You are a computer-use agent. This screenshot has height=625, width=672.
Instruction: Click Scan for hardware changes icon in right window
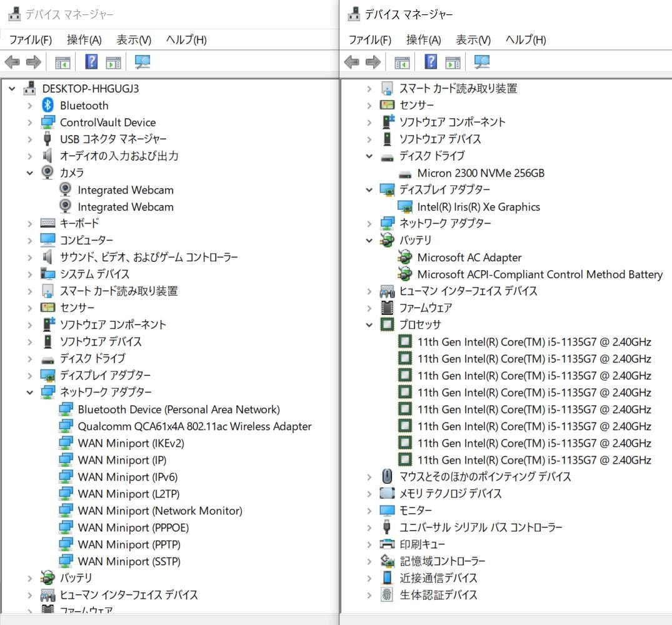pos(481,62)
